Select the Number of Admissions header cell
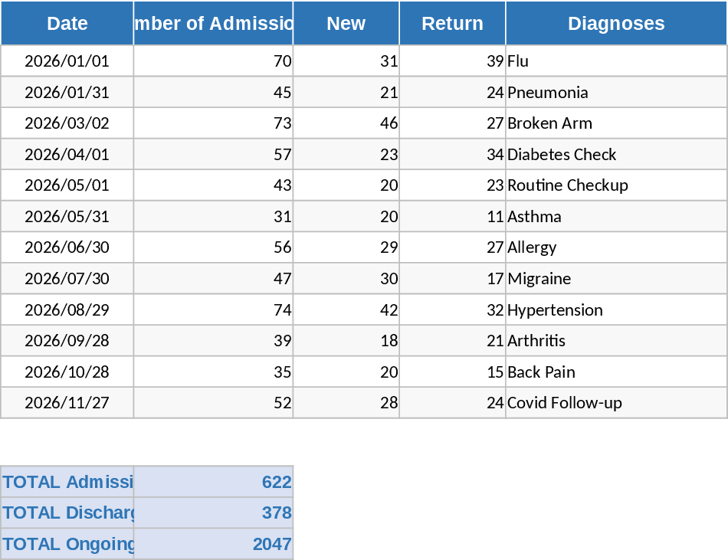The image size is (728, 560). (213, 23)
